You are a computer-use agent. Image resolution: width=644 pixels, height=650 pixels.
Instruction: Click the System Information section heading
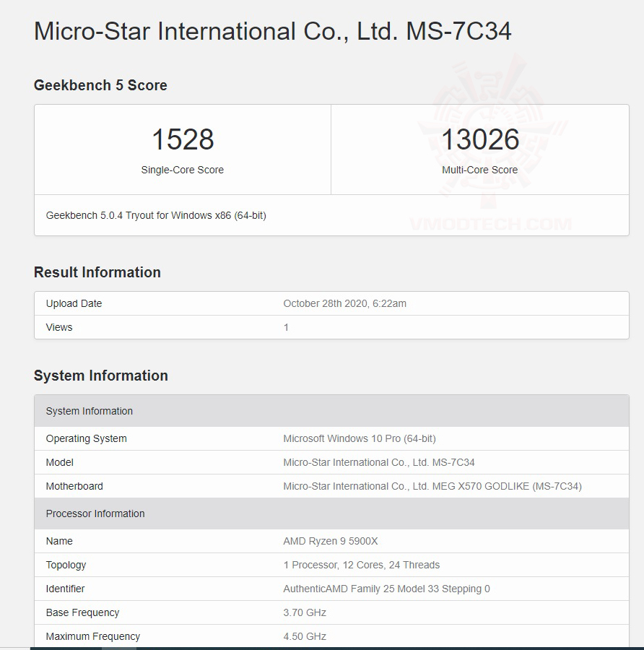(x=101, y=376)
